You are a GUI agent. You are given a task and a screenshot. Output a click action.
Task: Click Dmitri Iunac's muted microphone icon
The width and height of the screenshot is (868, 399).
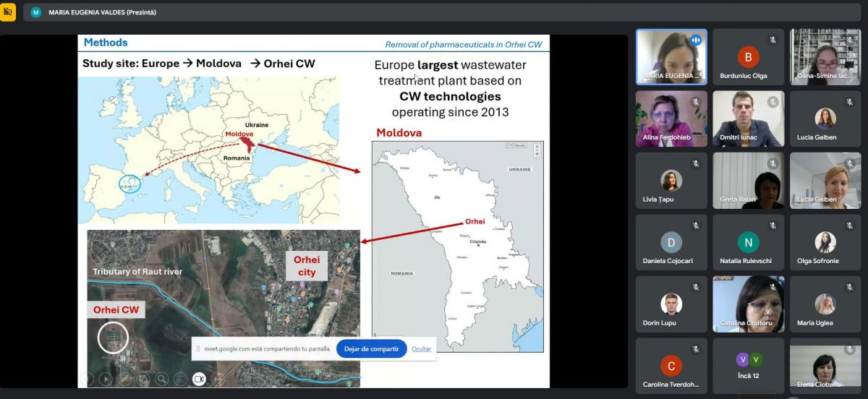[x=773, y=102]
